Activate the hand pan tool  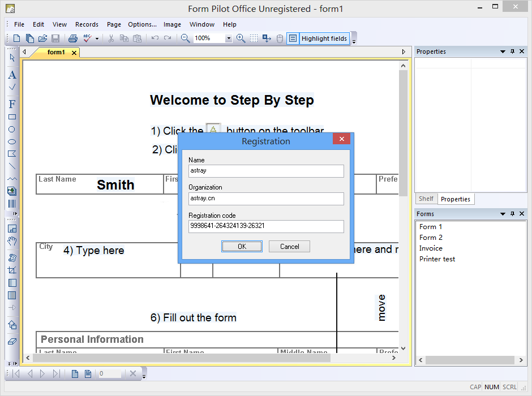click(12, 242)
